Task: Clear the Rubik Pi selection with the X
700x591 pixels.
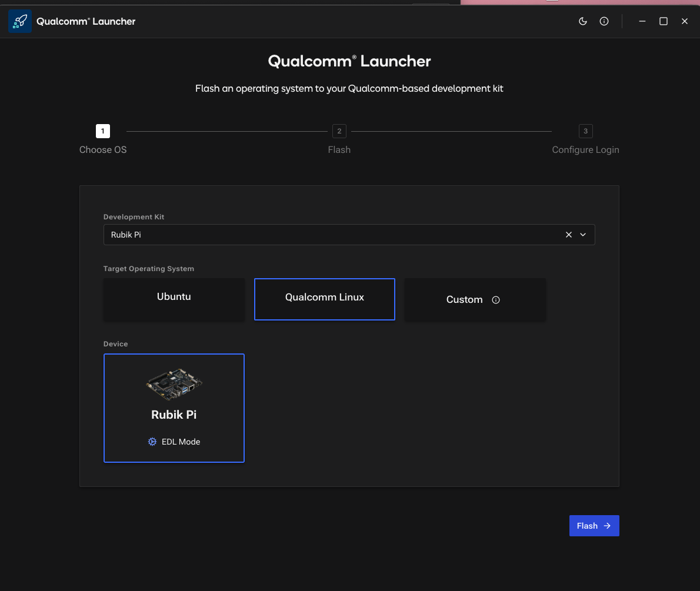Action: click(x=569, y=235)
